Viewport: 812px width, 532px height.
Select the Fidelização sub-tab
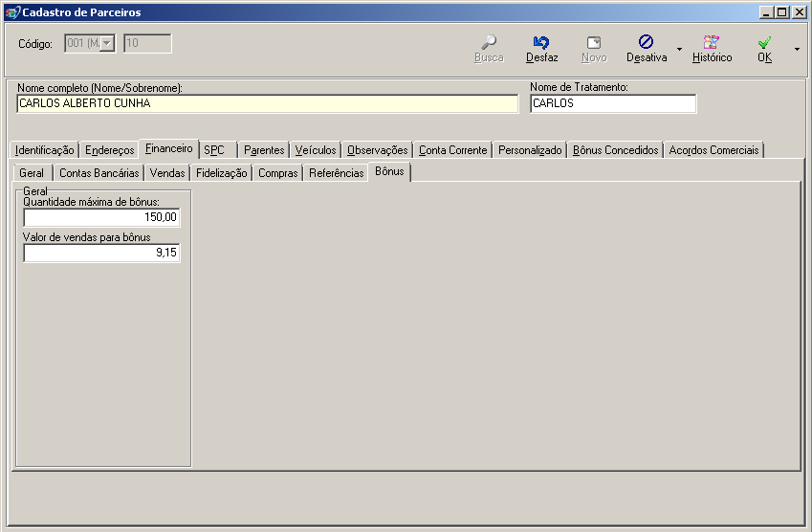pos(222,173)
